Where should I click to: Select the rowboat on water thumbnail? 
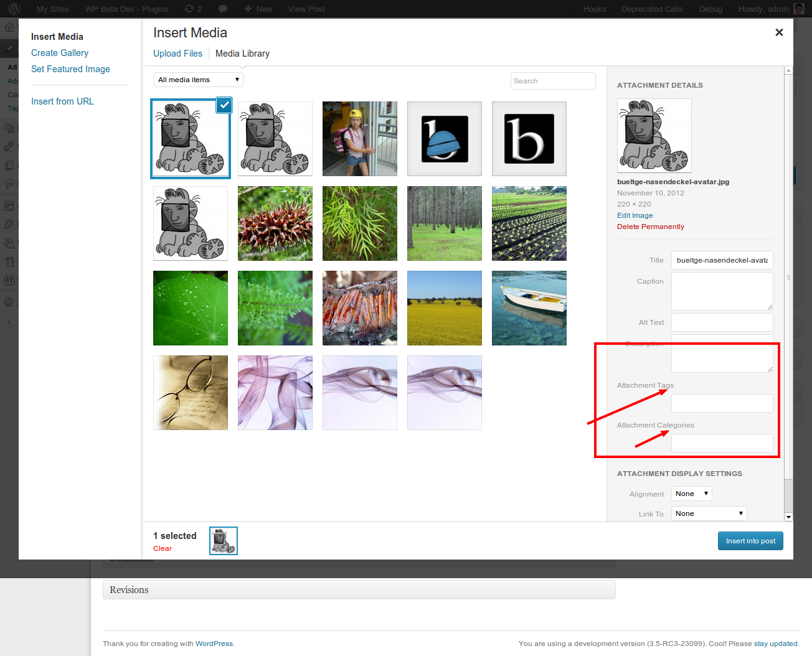tap(529, 308)
